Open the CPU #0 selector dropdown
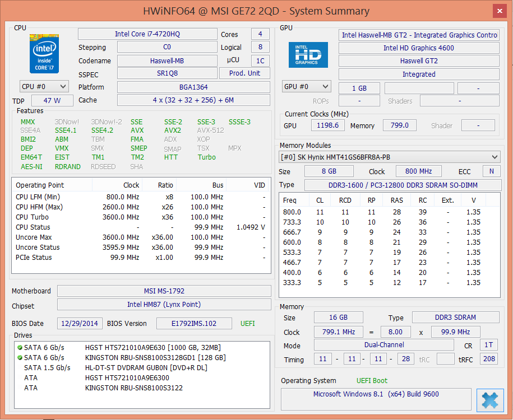Image resolution: width=513 pixels, height=420 pixels. (44, 87)
